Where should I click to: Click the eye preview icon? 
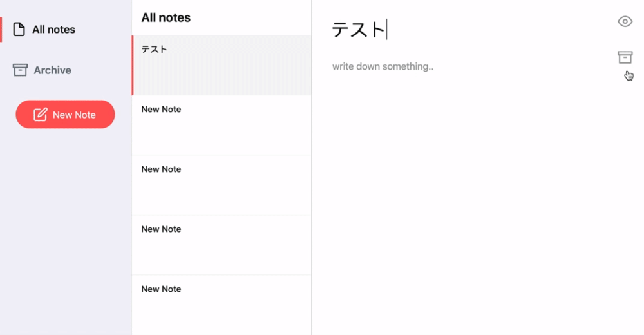(x=625, y=22)
